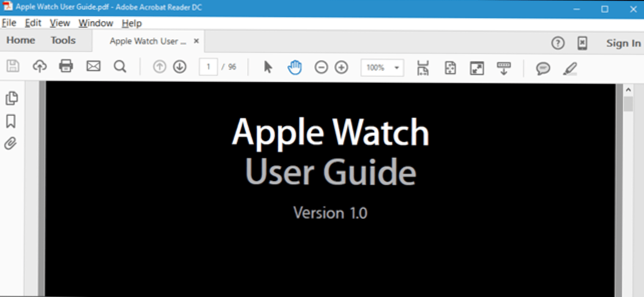This screenshot has height=297, width=644.
Task: Click the scrollbar up arrow
Action: pyautogui.click(x=628, y=90)
